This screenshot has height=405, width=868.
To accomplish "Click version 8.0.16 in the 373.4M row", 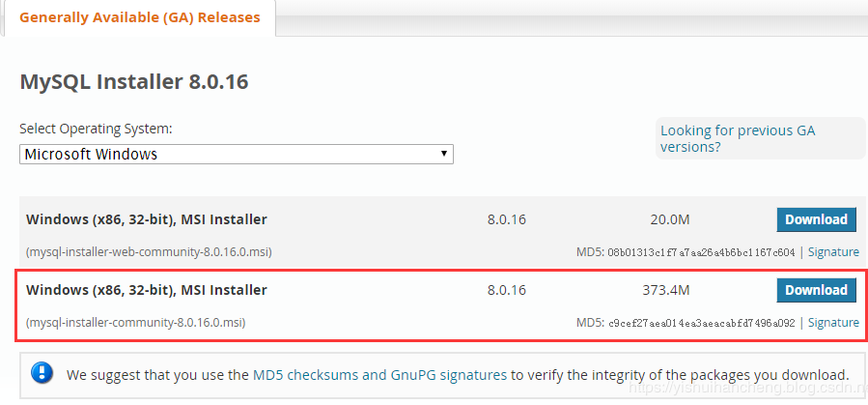I will coord(507,290).
